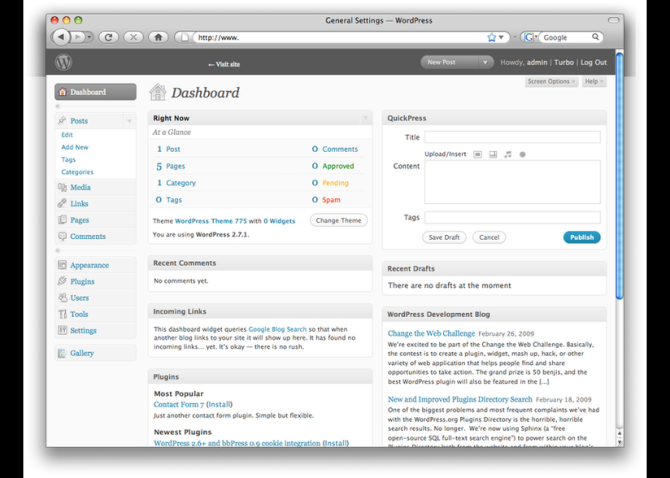This screenshot has height=478, width=670.
Task: Select Tags under Posts menu
Action: tap(68, 159)
